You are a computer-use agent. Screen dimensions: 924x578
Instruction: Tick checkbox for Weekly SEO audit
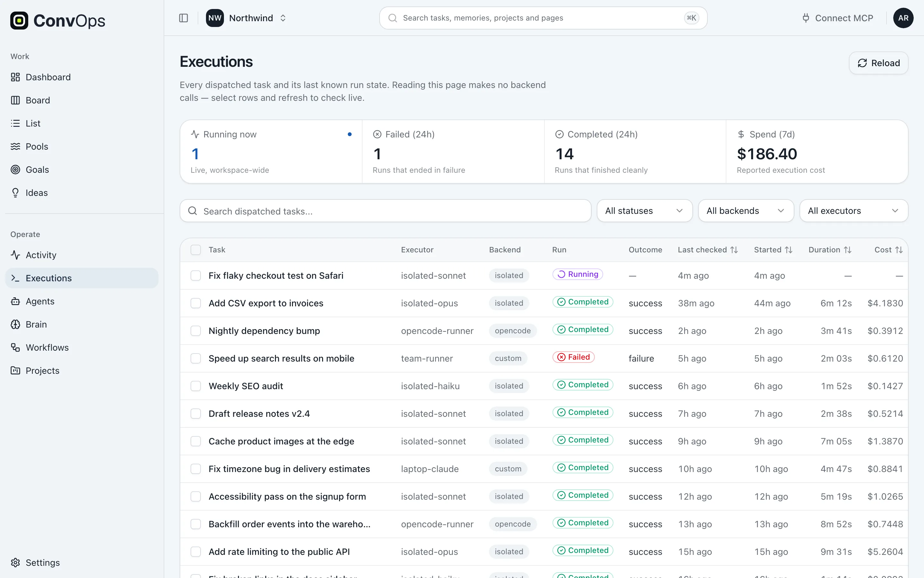click(x=195, y=386)
